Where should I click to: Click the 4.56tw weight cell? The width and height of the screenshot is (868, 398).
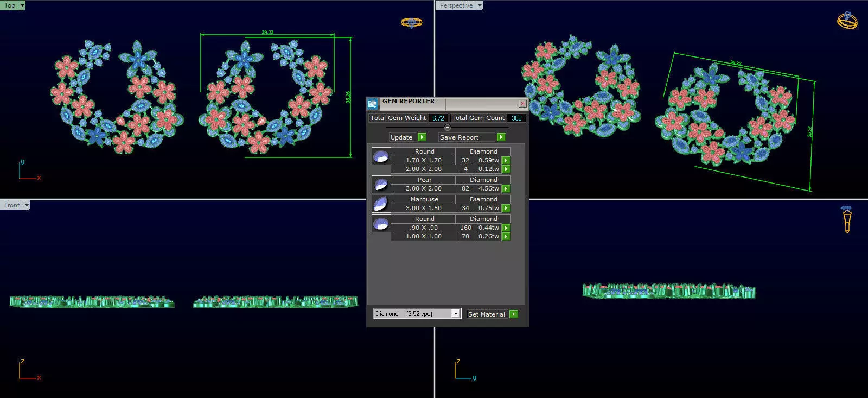tap(488, 189)
